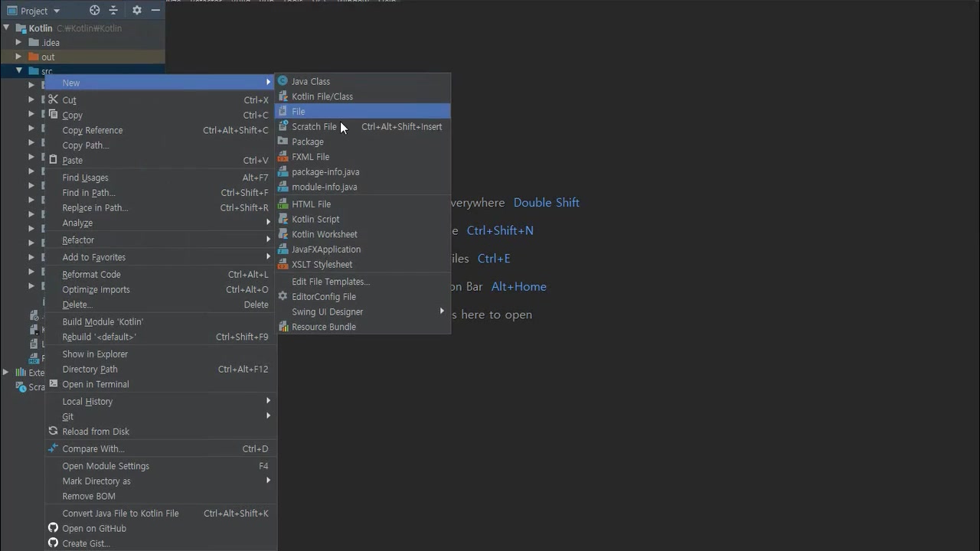Click Edit File Templates option
The width and height of the screenshot is (980, 551).
pyautogui.click(x=330, y=282)
